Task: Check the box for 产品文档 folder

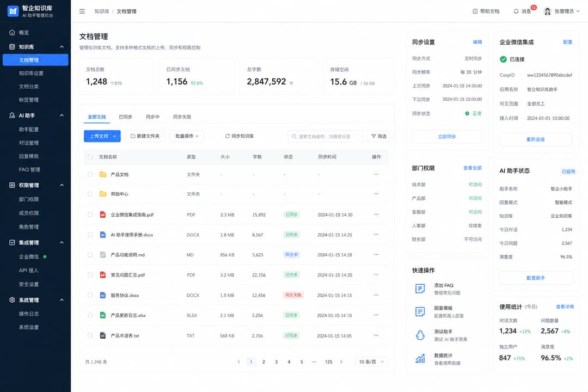Action: point(90,174)
